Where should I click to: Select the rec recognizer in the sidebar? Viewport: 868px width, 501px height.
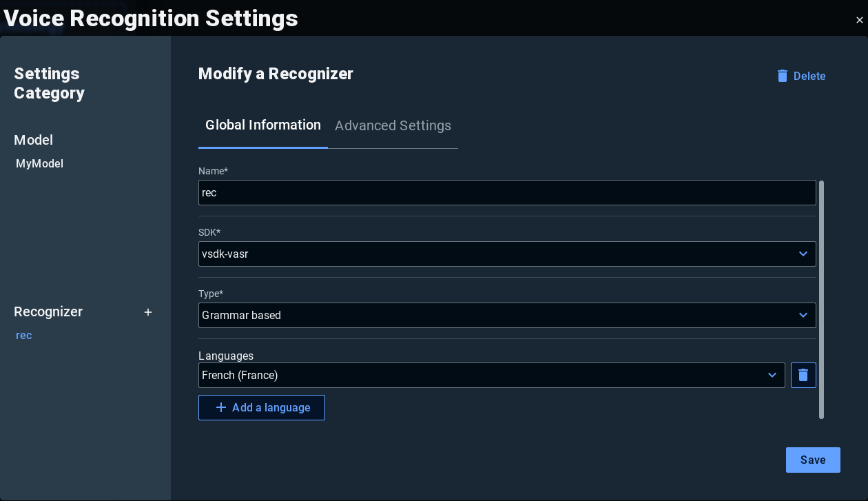coord(24,336)
